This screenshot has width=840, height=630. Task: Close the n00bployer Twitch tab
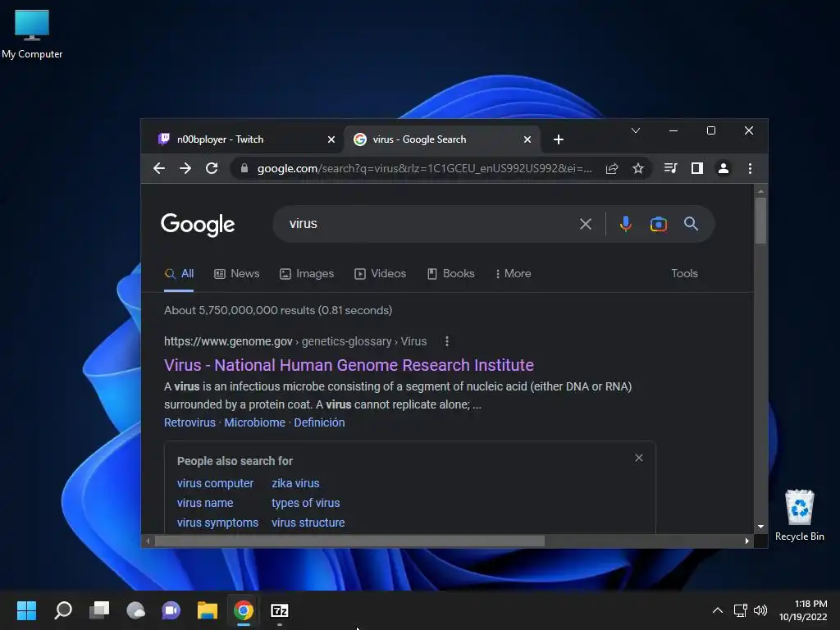click(x=331, y=139)
